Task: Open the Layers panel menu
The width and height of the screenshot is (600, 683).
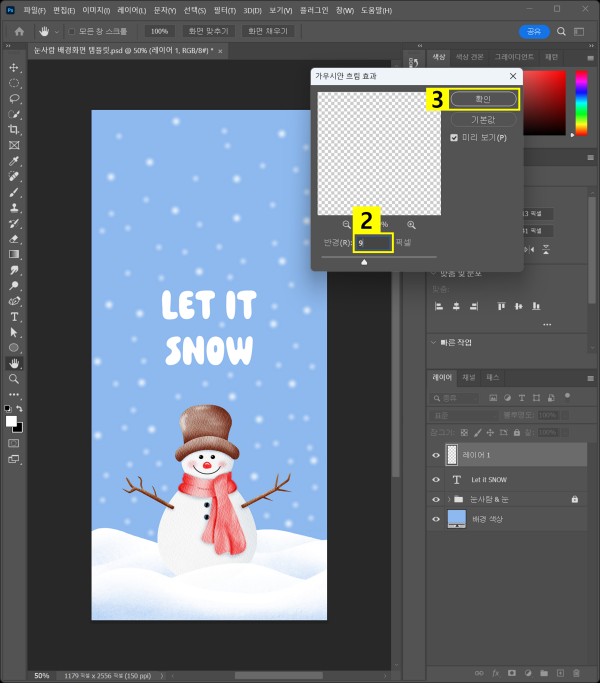Action: point(590,379)
